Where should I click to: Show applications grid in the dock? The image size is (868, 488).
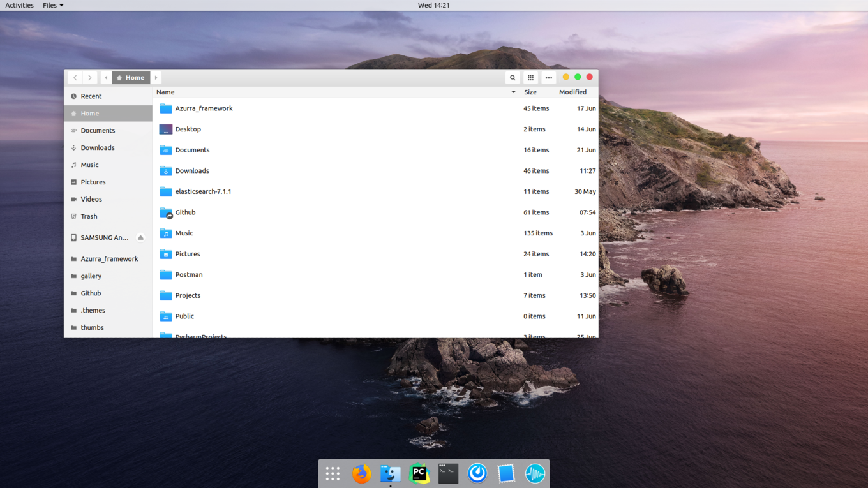[333, 473]
